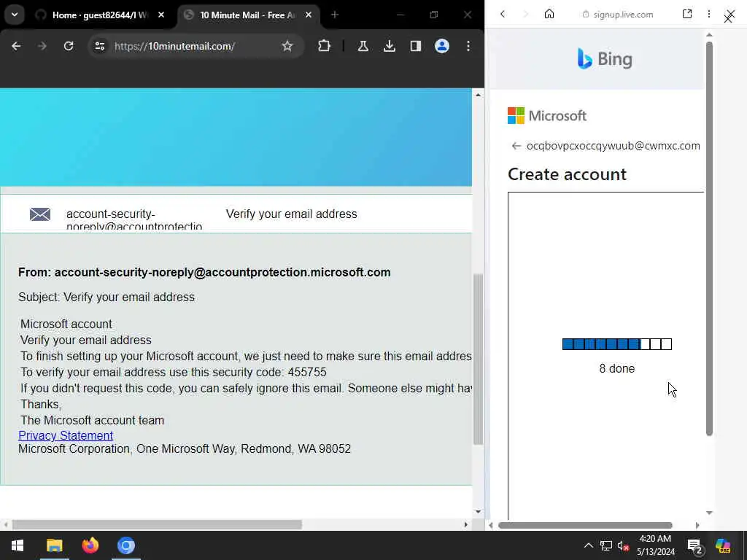The width and height of the screenshot is (747, 560).
Task: Click the Copilot taskbar icon
Action: tap(723, 545)
